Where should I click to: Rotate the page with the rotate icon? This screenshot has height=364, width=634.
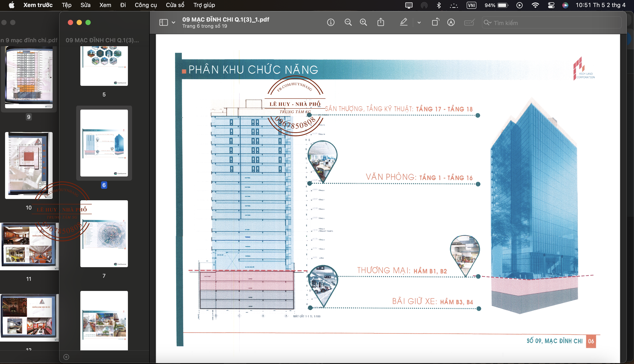tap(435, 22)
